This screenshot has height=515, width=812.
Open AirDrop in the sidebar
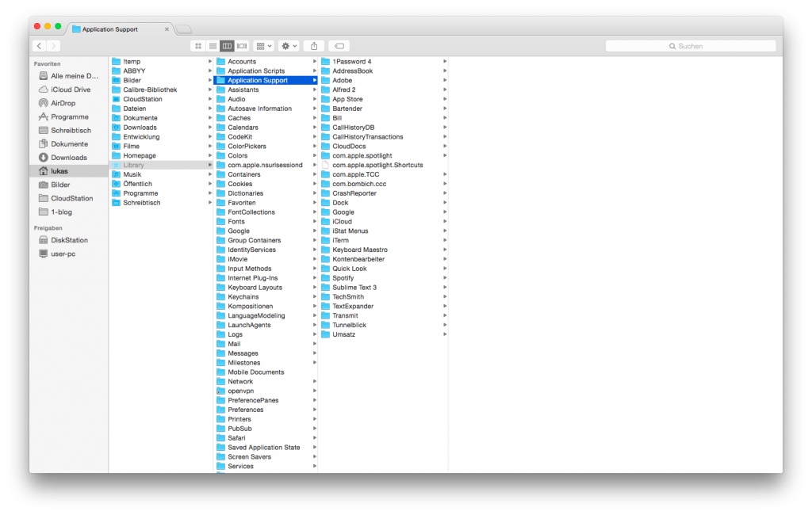click(x=63, y=103)
